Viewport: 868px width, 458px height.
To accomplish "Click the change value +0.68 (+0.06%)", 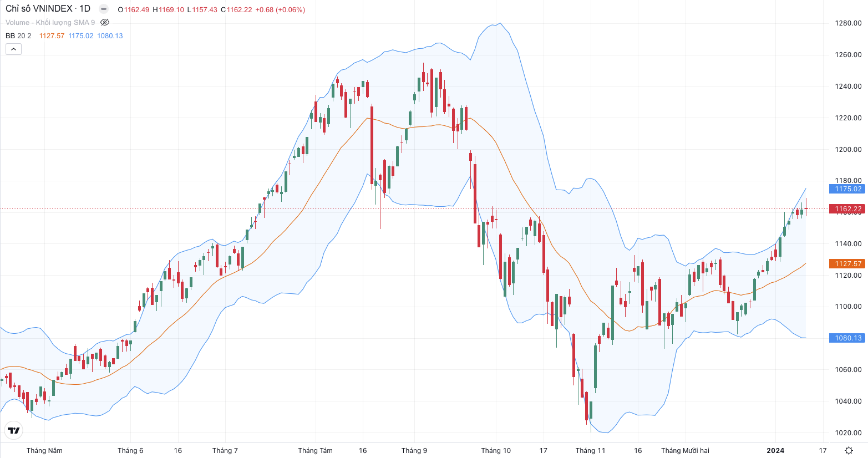I will click(x=280, y=9).
